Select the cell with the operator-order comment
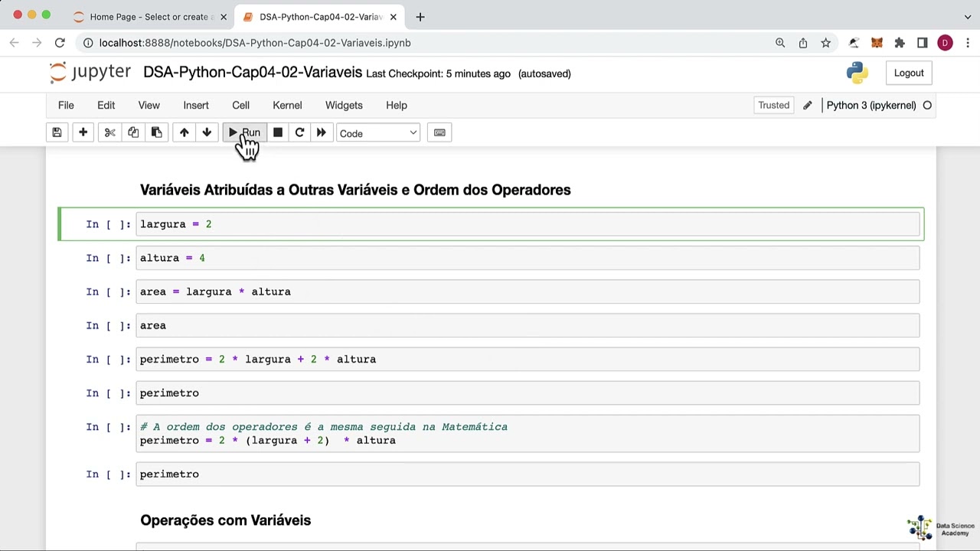Image resolution: width=980 pixels, height=551 pixels. (x=528, y=434)
